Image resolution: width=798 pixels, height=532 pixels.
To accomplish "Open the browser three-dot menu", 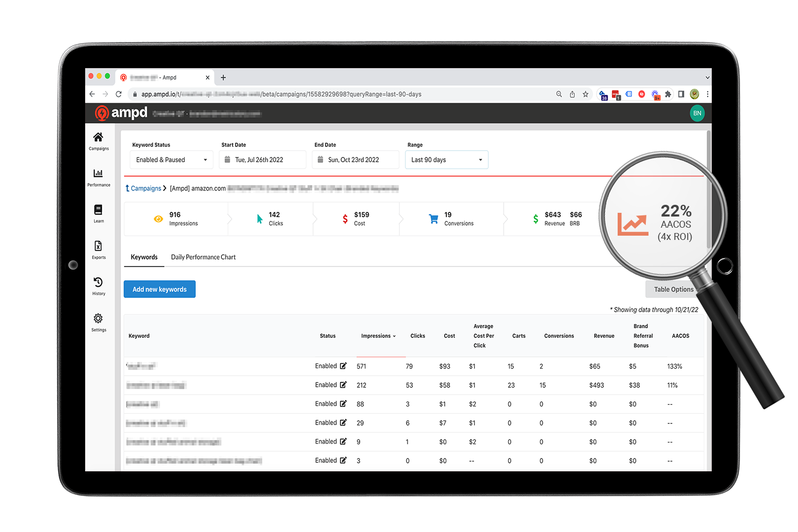I will (707, 94).
